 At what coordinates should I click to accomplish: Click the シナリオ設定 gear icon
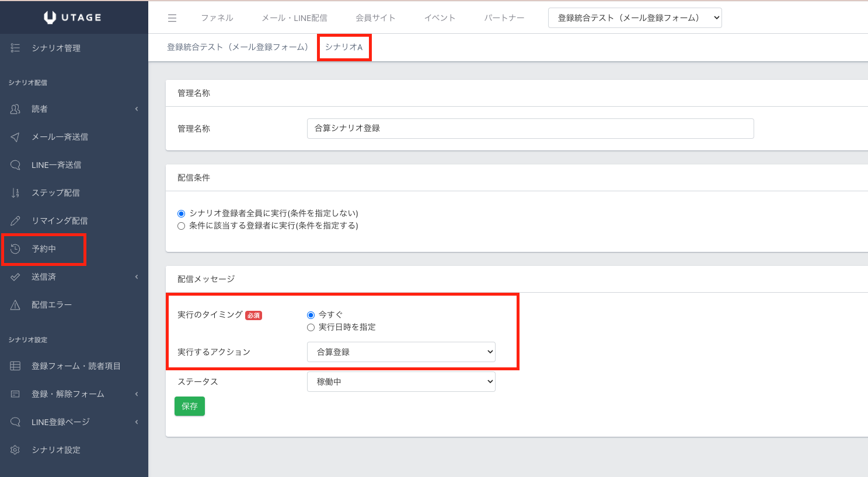pyautogui.click(x=16, y=450)
